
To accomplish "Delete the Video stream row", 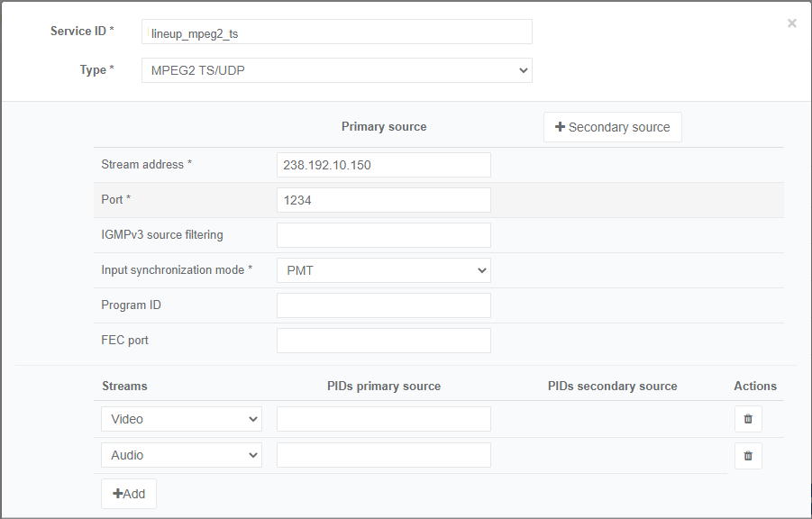I will coord(748,419).
